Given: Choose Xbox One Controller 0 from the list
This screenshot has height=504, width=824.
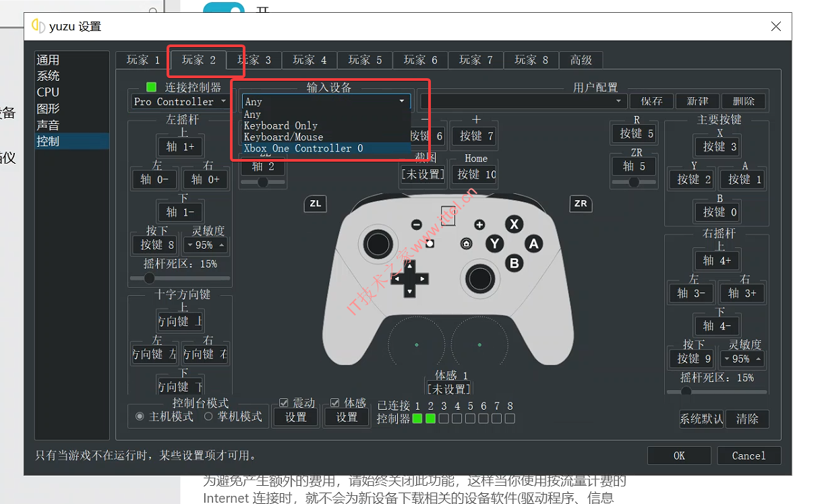Looking at the screenshot, I should (x=326, y=148).
